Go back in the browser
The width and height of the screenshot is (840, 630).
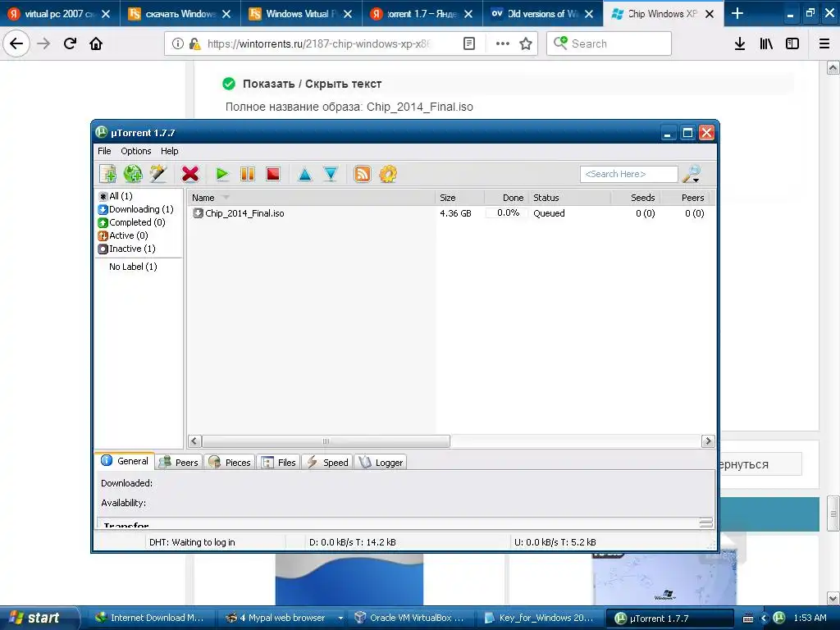[16, 43]
